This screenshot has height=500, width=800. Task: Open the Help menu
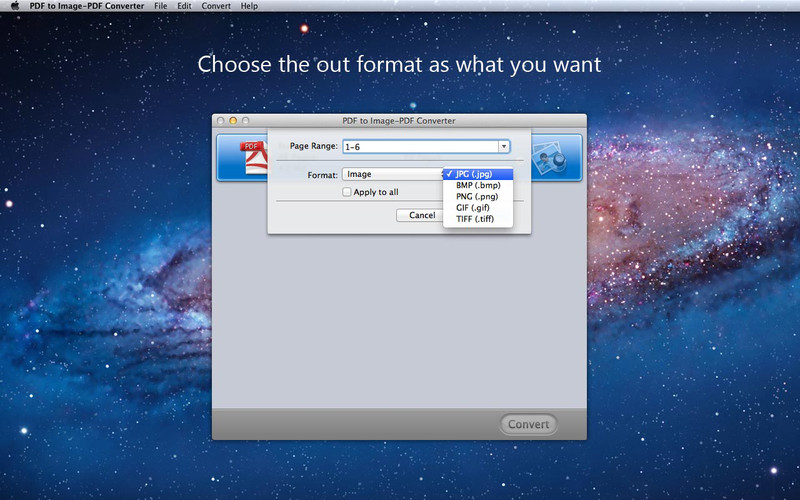click(x=249, y=6)
